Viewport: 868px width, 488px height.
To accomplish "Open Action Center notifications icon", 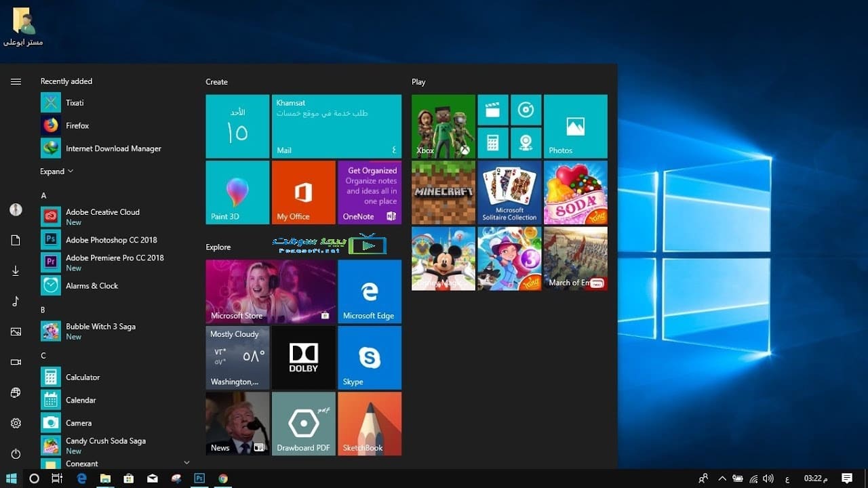I will [846, 479].
